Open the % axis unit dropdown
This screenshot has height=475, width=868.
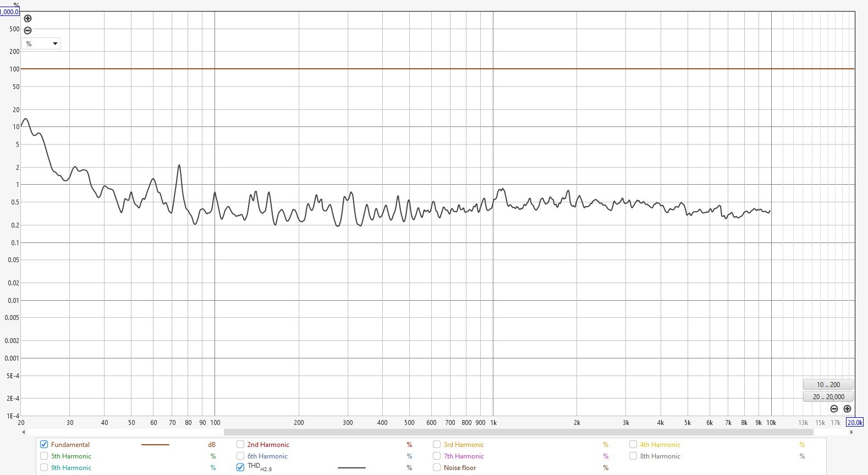pos(41,43)
